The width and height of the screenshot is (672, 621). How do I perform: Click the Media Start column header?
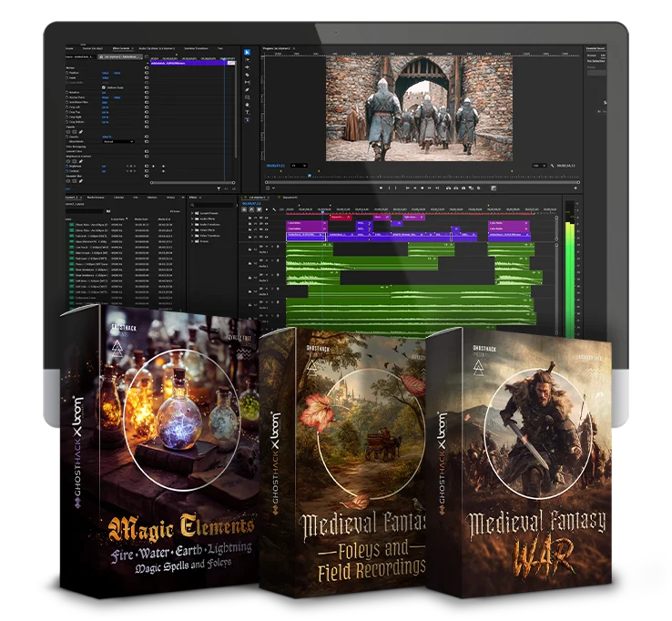tap(141, 219)
